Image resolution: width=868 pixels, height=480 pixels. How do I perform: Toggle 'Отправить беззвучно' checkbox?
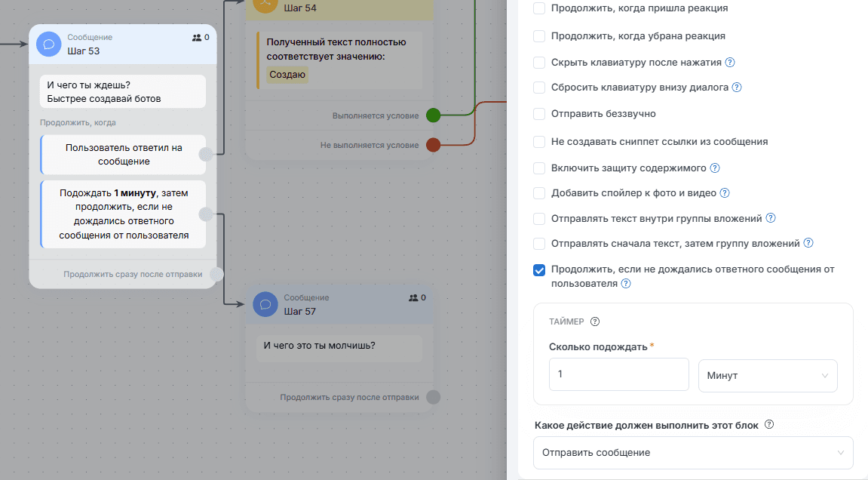[539, 114]
